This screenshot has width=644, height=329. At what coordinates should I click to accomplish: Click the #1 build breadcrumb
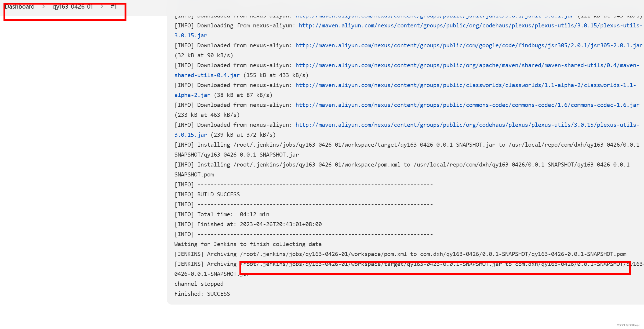pos(114,7)
